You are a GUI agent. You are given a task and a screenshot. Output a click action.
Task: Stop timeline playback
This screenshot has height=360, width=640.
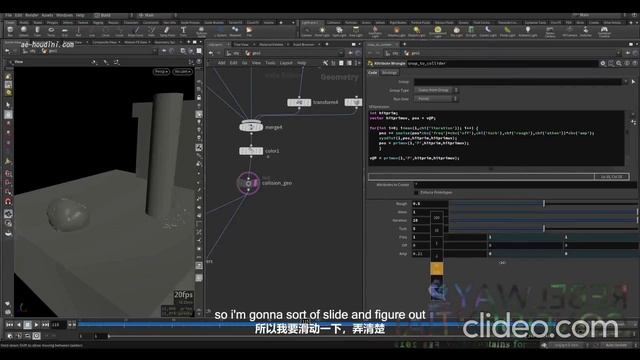[x=27, y=324]
